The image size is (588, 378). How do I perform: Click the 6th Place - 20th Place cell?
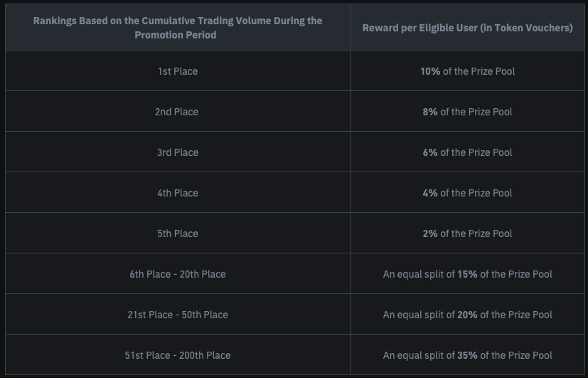[x=178, y=274]
